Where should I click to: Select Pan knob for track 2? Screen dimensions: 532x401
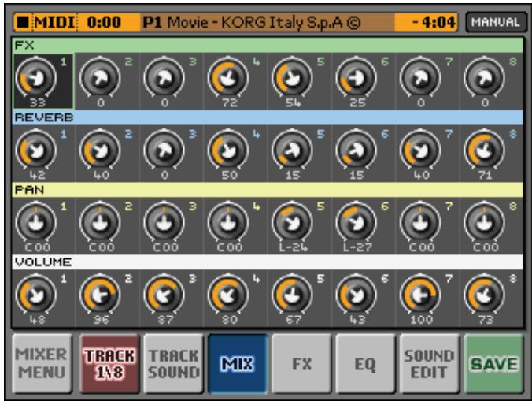pyautogui.click(x=100, y=222)
